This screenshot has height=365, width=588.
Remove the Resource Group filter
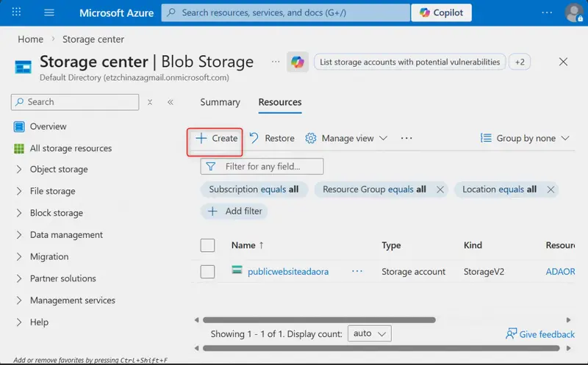click(440, 190)
